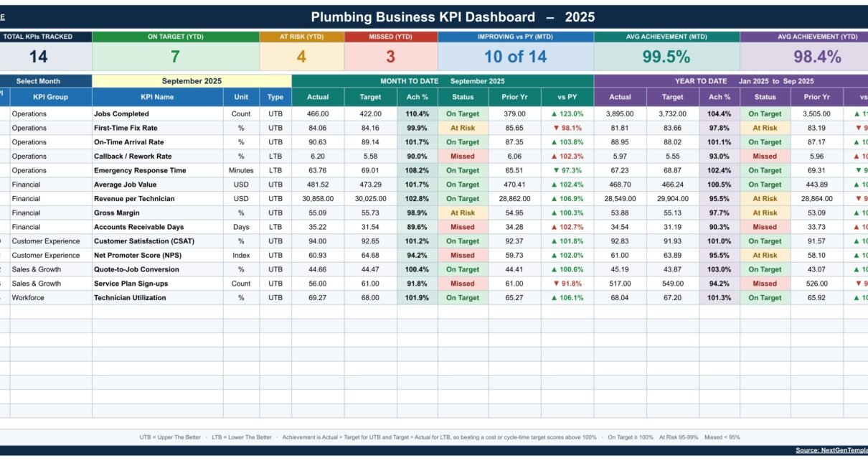Click the red up arrow beside MTD 102.3%
The image size is (868, 461).
(554, 156)
